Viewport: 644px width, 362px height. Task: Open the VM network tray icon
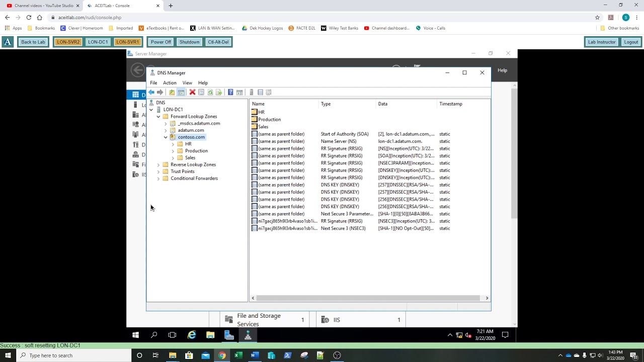[x=459, y=335]
